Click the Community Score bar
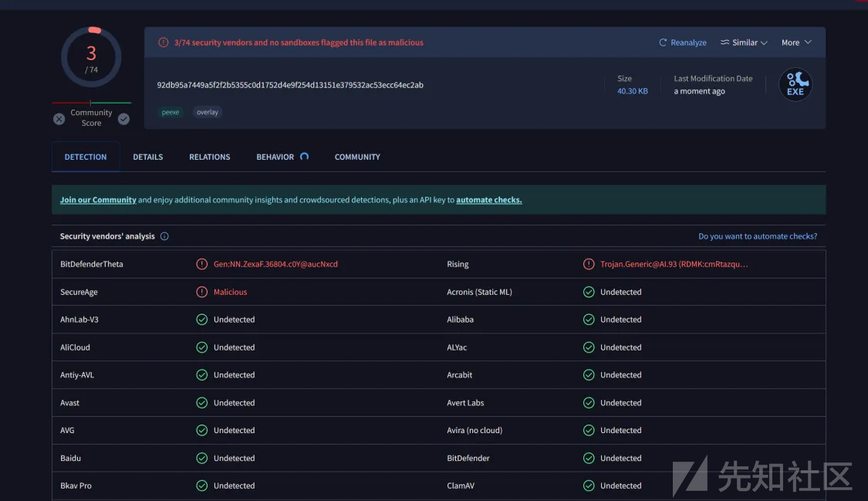Screen dimensions: 868x501 pyautogui.click(x=91, y=103)
